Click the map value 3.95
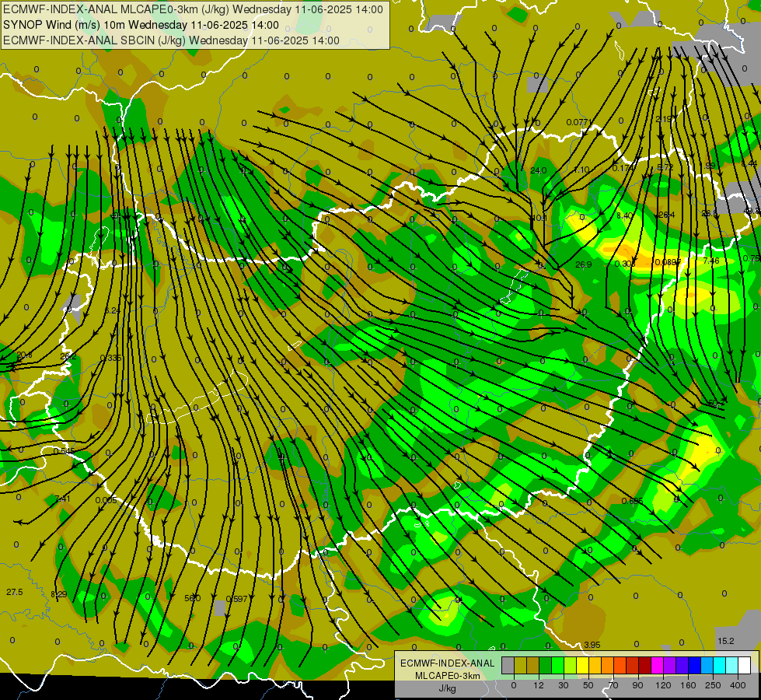This screenshot has height=700, width=761. click(592, 645)
